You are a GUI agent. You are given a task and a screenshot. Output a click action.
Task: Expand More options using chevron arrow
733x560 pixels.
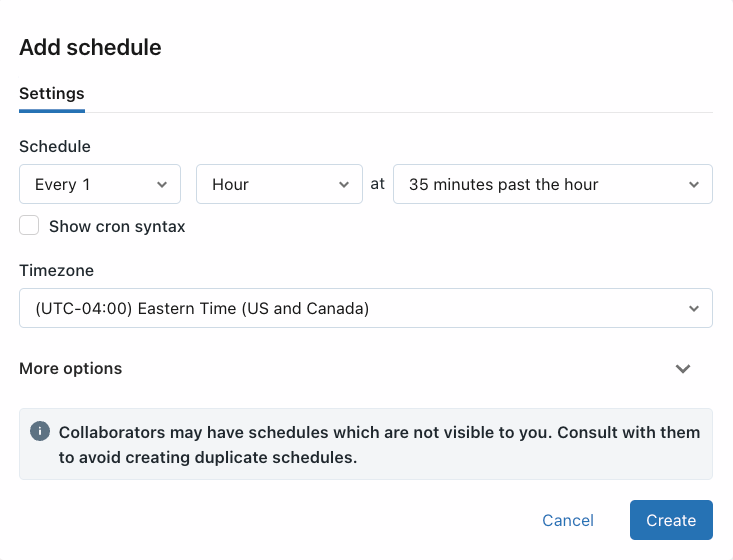coord(683,369)
